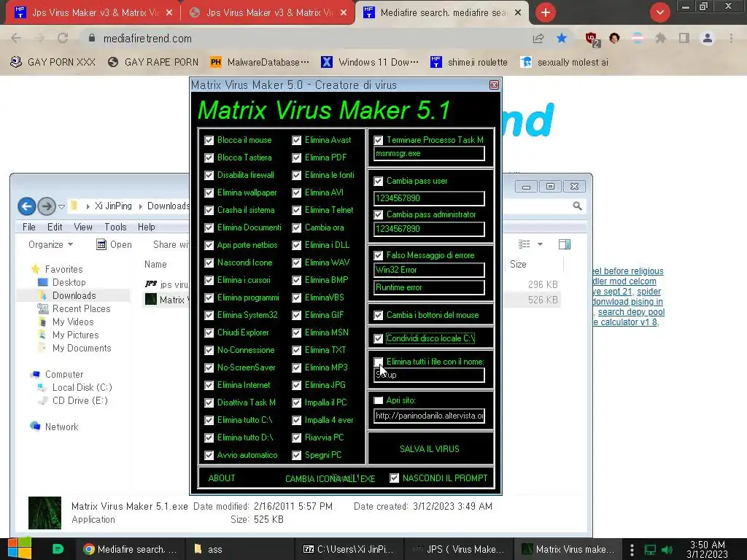Uncheck Spegni PC checkbox

click(296, 455)
